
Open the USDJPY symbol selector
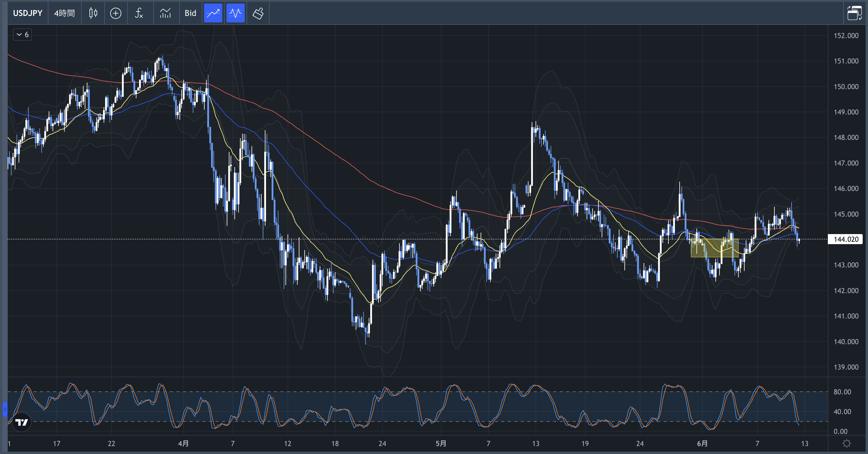[x=28, y=13]
